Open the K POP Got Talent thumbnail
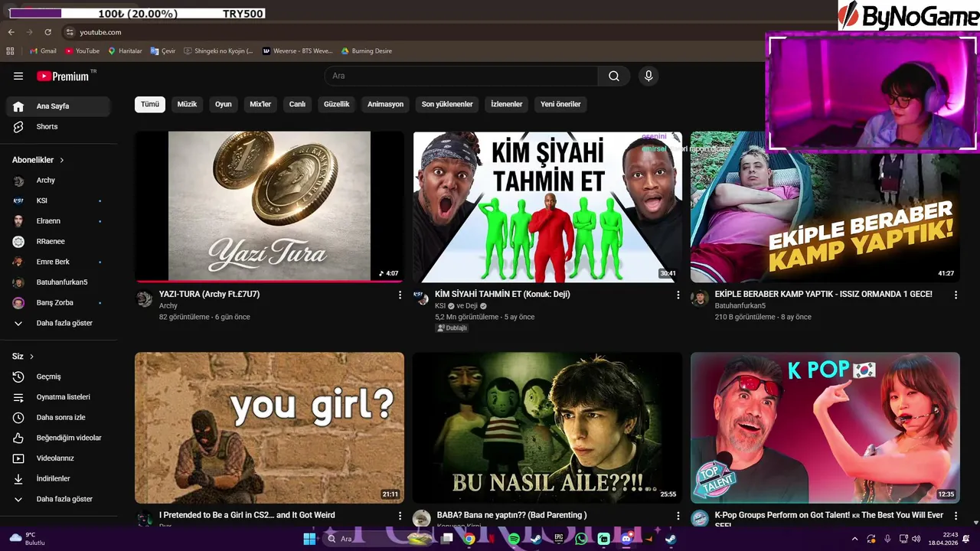This screenshot has width=980, height=551. (x=825, y=428)
